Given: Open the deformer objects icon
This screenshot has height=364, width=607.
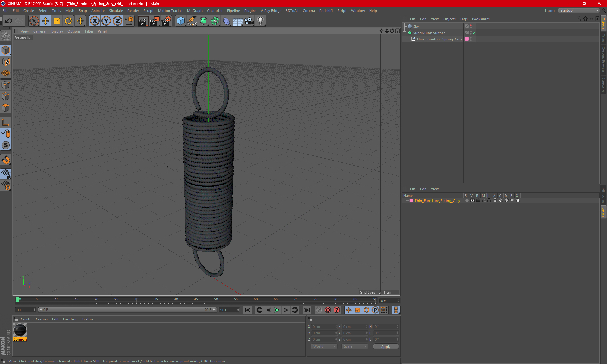Looking at the screenshot, I should click(226, 21).
